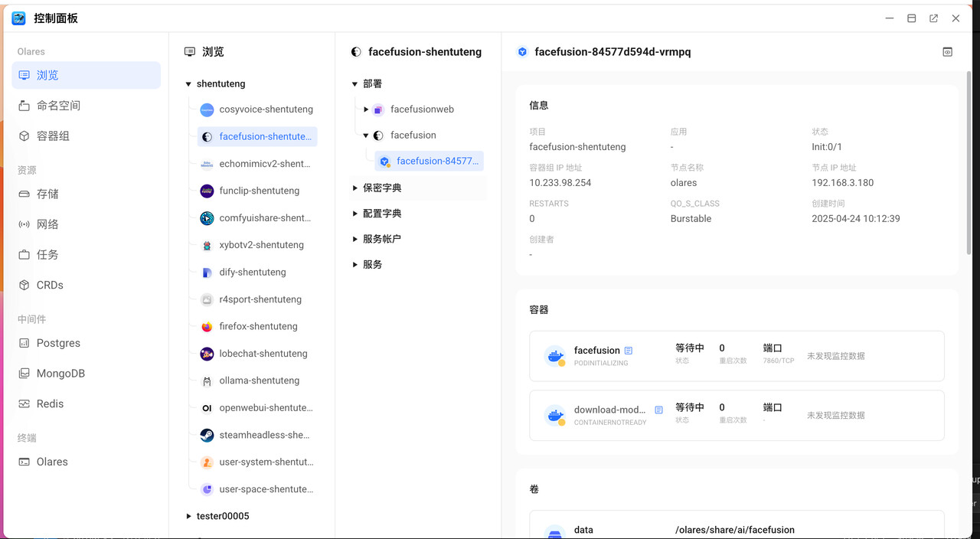Open the Postgres middleware page
980x539 pixels.
[x=58, y=343]
